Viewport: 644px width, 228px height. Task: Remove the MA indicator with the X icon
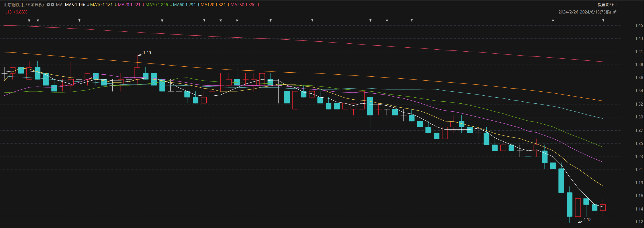(53, 5)
